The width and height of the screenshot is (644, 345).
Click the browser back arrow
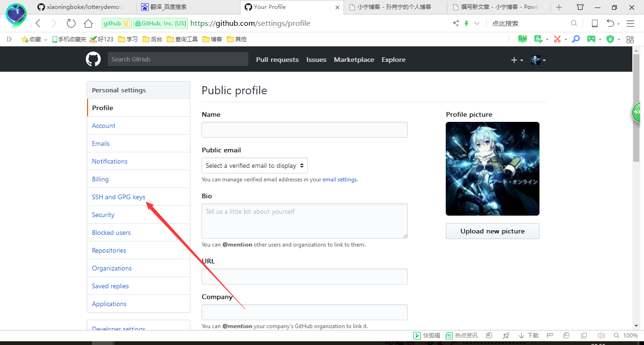click(x=38, y=23)
